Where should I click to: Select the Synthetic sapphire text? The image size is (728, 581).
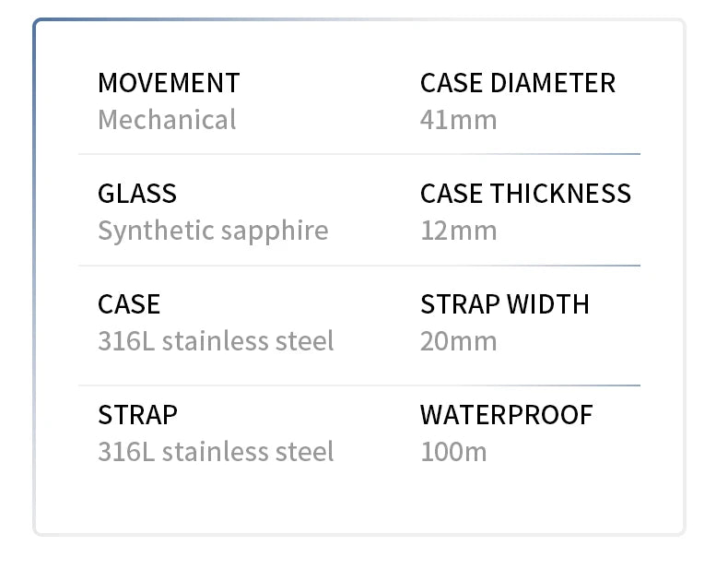tap(213, 231)
